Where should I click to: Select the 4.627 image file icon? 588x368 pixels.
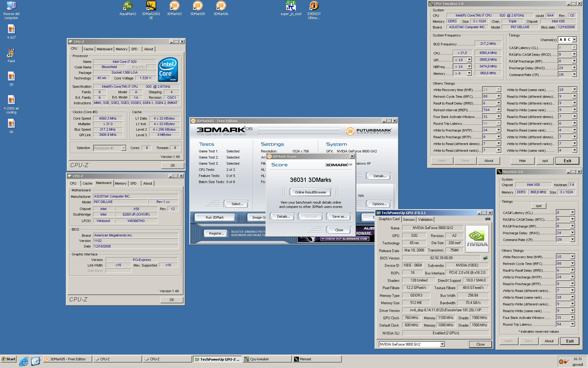coord(11,32)
